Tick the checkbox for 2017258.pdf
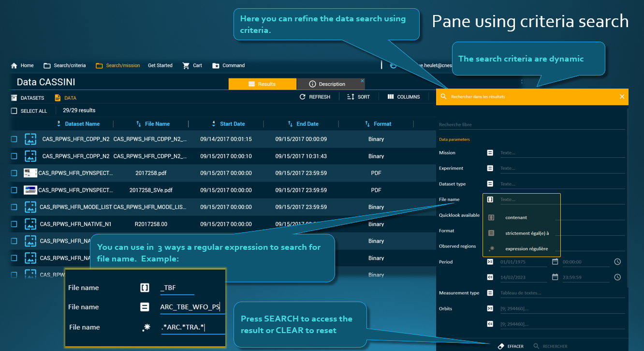The width and height of the screenshot is (644, 351). click(x=14, y=173)
